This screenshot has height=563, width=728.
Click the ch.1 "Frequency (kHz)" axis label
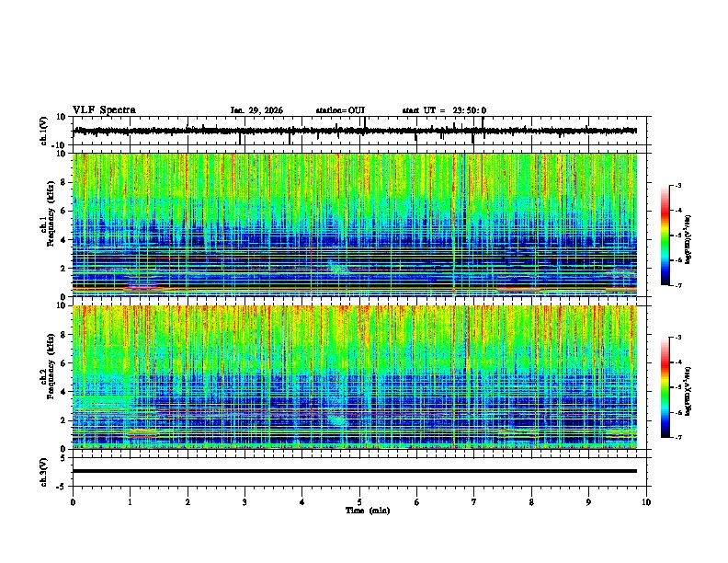(x=51, y=214)
